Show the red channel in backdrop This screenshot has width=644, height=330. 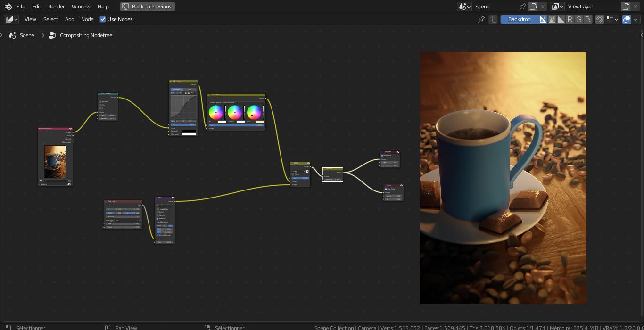click(x=570, y=19)
